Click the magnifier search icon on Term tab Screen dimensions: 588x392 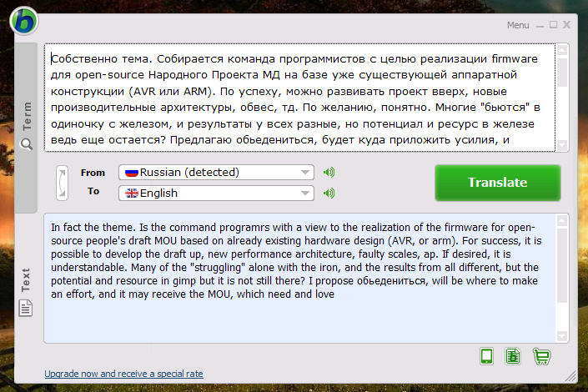coord(26,144)
